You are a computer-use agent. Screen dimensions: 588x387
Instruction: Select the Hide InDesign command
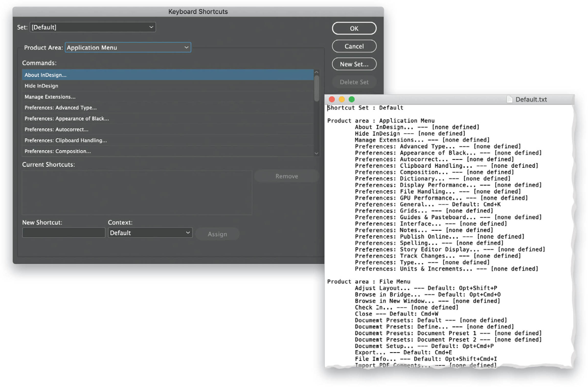pyautogui.click(x=168, y=86)
